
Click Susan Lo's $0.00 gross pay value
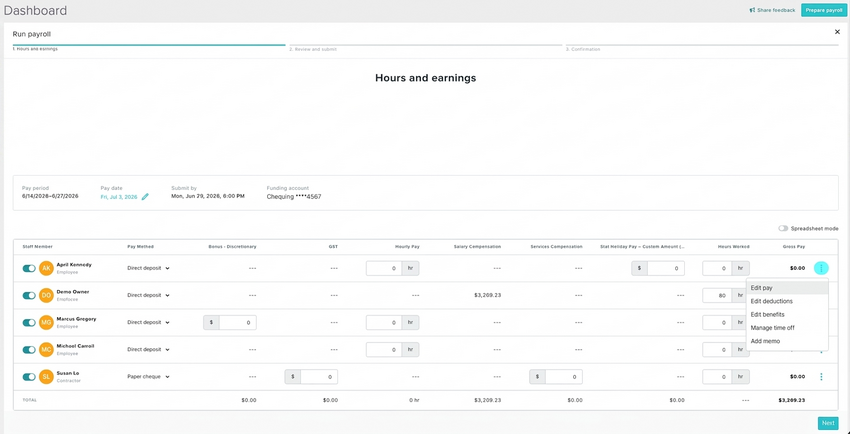[x=797, y=377]
